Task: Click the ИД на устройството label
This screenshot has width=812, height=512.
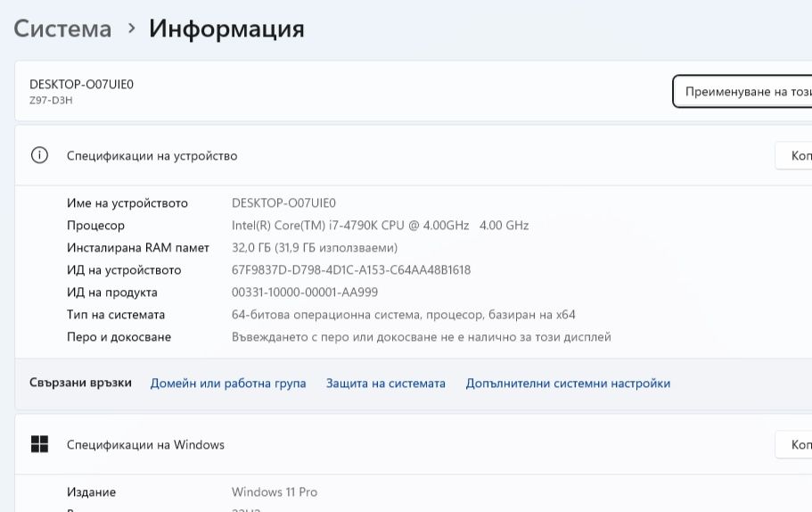Action: [124, 270]
